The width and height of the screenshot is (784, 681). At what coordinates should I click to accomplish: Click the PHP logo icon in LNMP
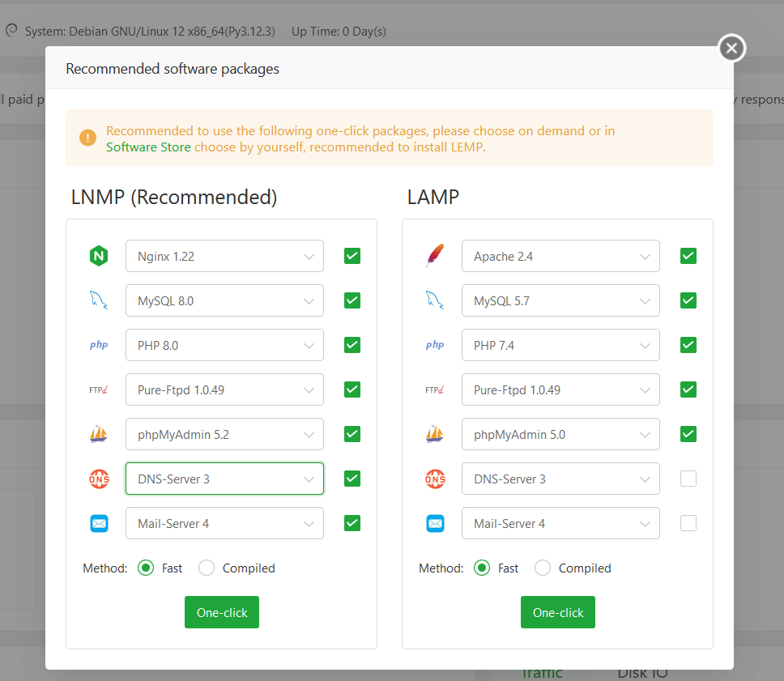pyautogui.click(x=99, y=345)
